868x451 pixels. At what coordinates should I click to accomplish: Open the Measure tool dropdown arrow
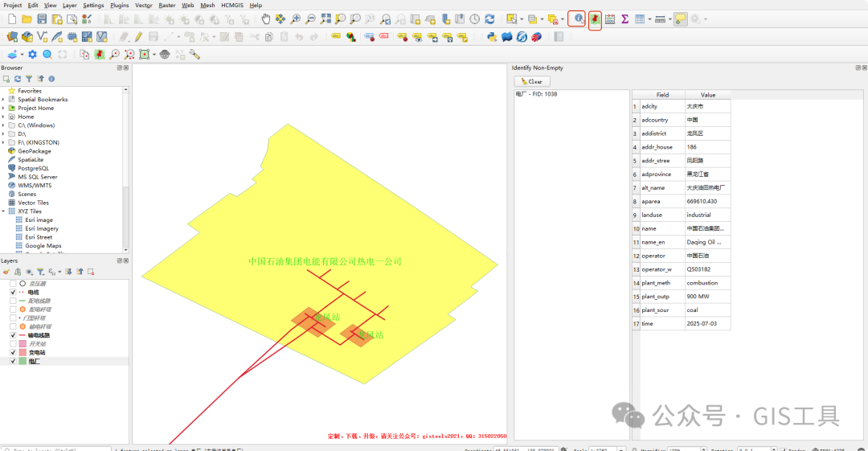click(x=669, y=19)
